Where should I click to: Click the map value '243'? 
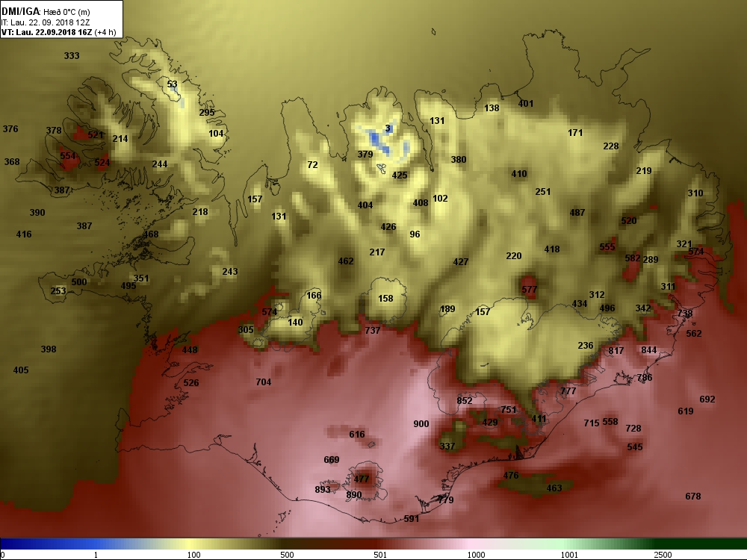coord(229,272)
